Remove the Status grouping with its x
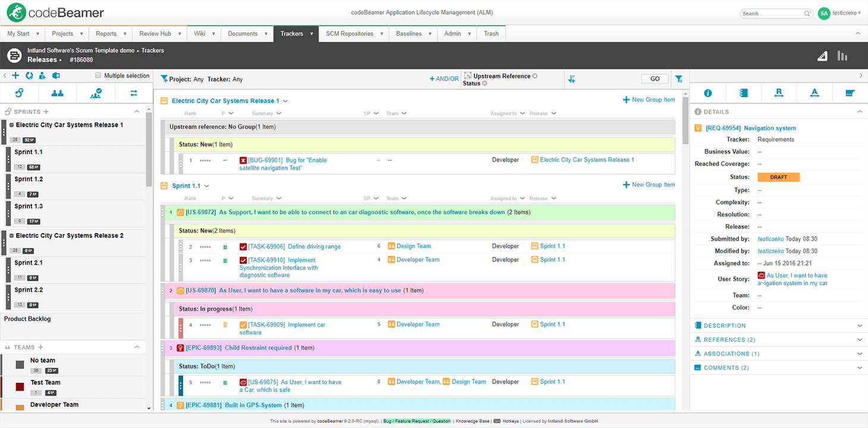Viewport: 868px width, 428px height. click(x=485, y=83)
